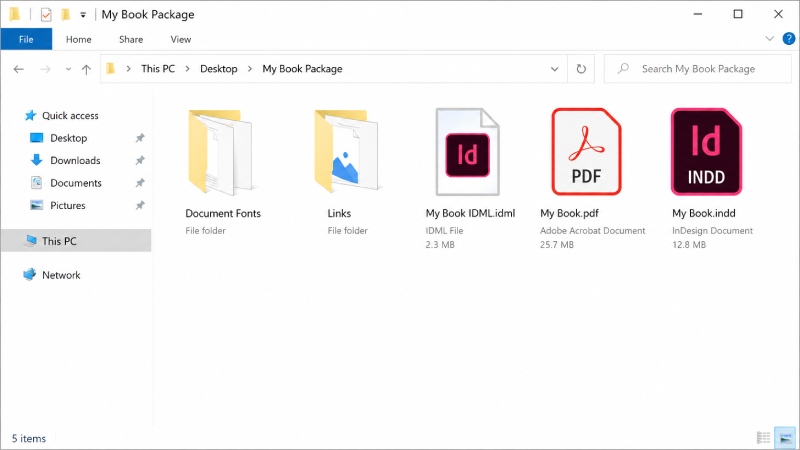Screen dimensions: 800x450
Task: Select Documents in navigation pane
Action: (76, 183)
